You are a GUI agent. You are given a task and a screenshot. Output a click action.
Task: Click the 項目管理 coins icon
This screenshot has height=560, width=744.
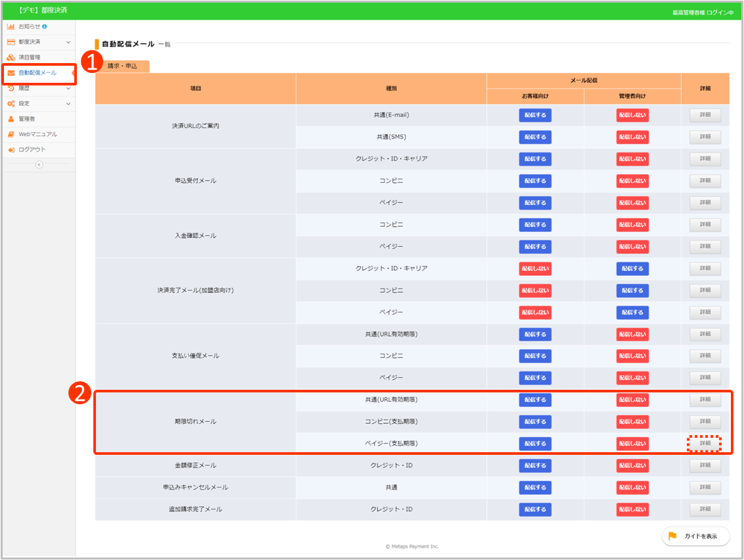coord(11,57)
